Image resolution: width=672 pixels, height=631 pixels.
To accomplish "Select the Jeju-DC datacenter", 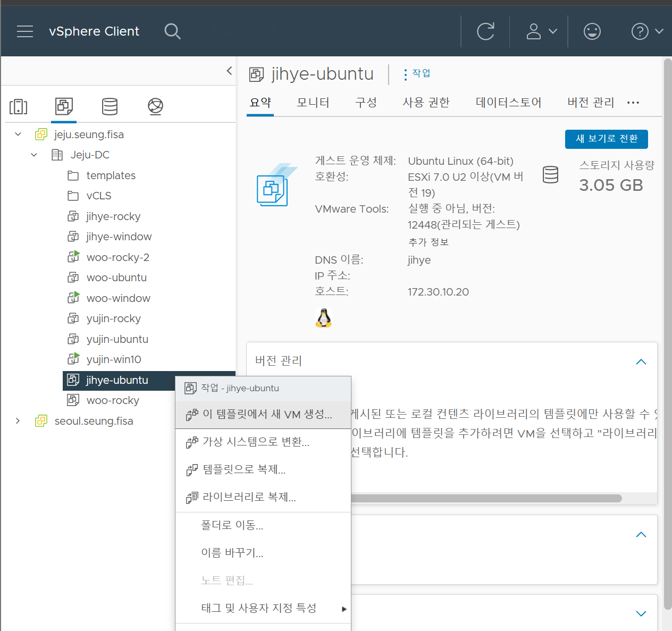I will click(x=90, y=155).
